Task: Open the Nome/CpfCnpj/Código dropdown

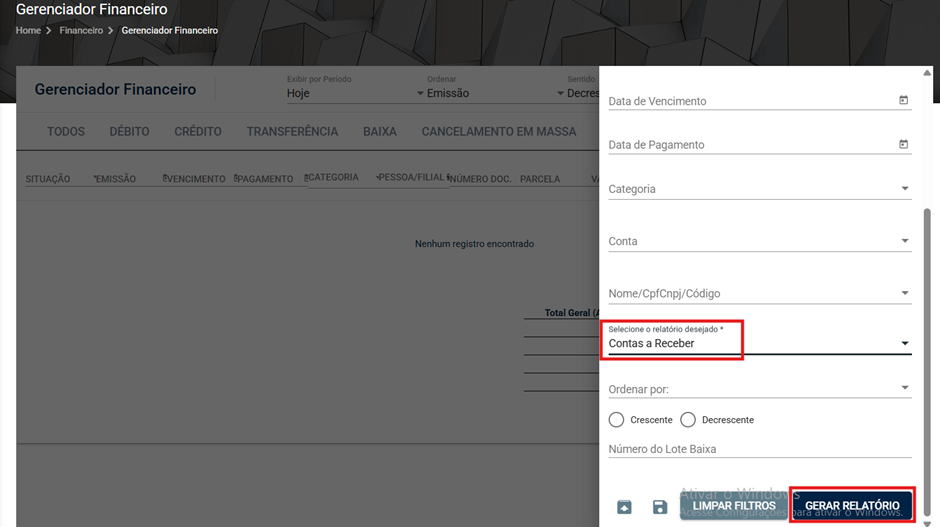Action: [x=760, y=293]
